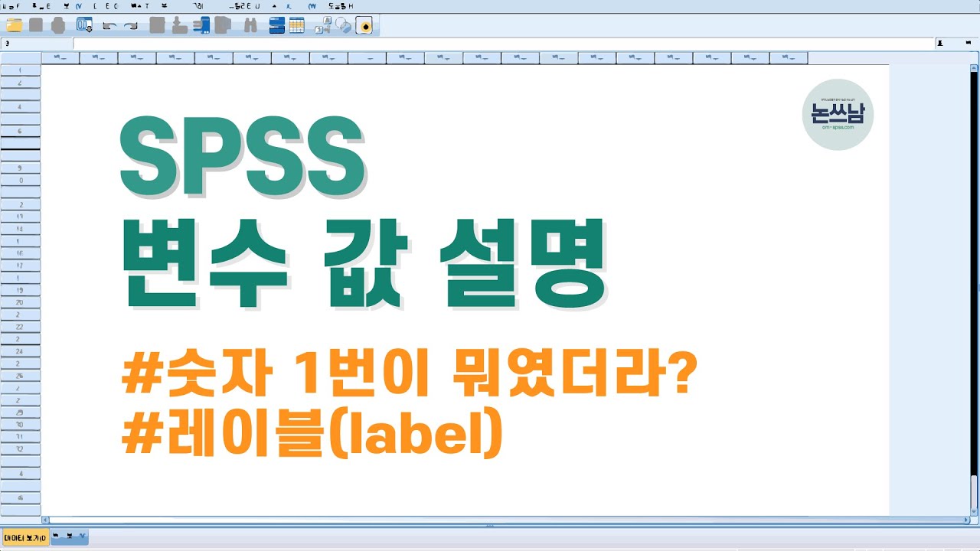Image resolution: width=980 pixels, height=551 pixels.
Task: Click the Save file toolbar icon
Action: tap(36, 25)
